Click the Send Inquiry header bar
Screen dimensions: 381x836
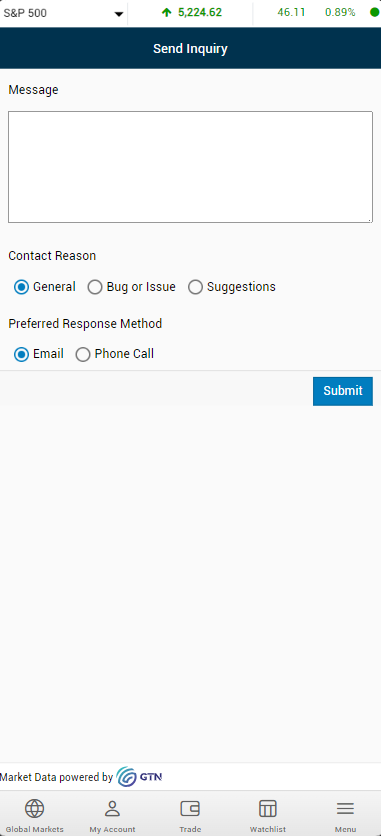(190, 49)
